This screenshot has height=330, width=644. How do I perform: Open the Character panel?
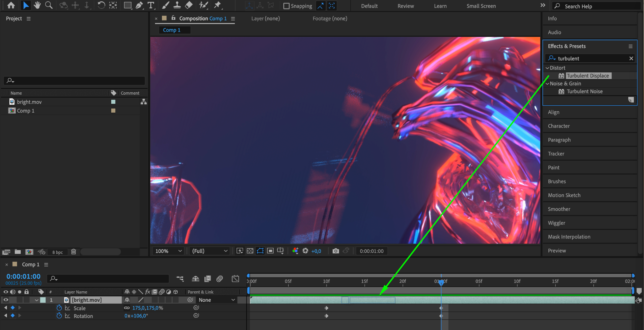coord(559,126)
